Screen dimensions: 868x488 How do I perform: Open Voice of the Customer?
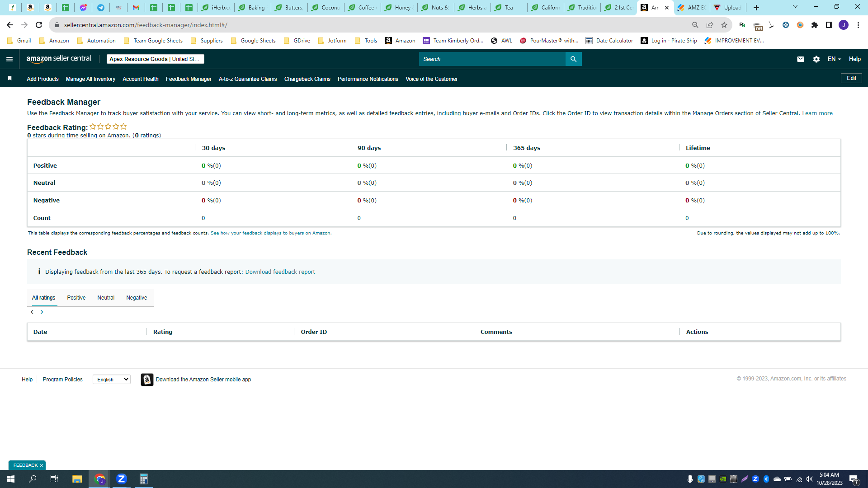[x=432, y=79]
